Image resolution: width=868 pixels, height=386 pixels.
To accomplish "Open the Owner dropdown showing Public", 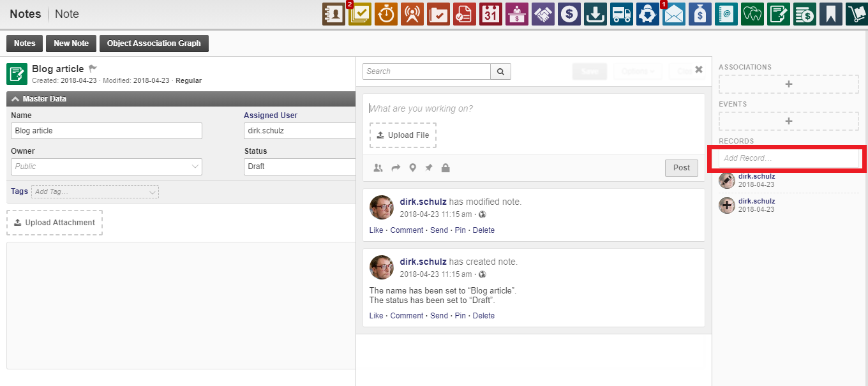I will pyautogui.click(x=107, y=167).
